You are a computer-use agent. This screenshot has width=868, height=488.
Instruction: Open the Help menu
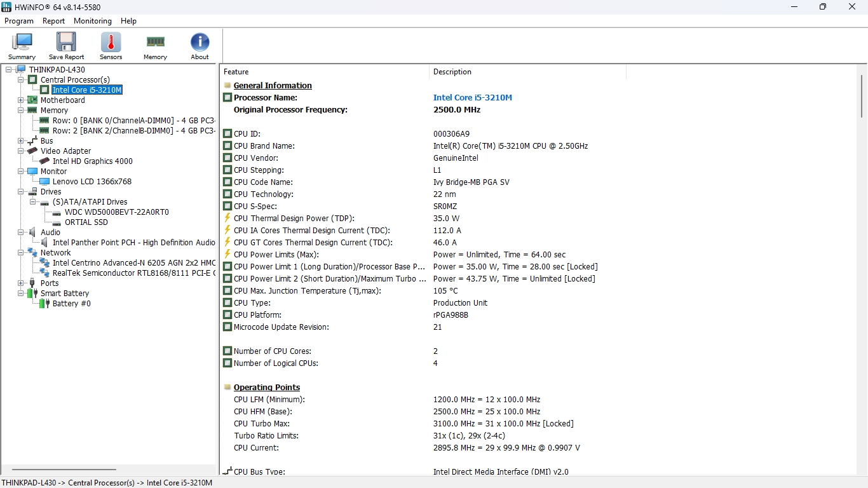pyautogui.click(x=129, y=21)
